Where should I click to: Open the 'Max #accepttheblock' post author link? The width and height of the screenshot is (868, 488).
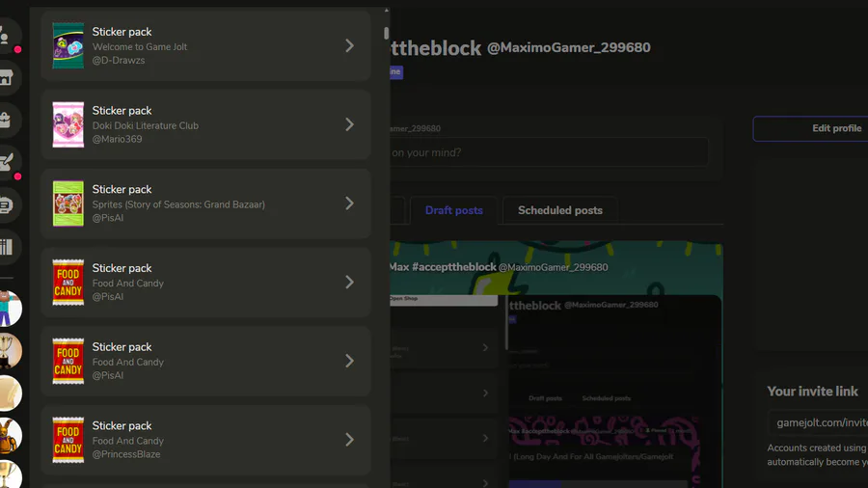[443, 267]
